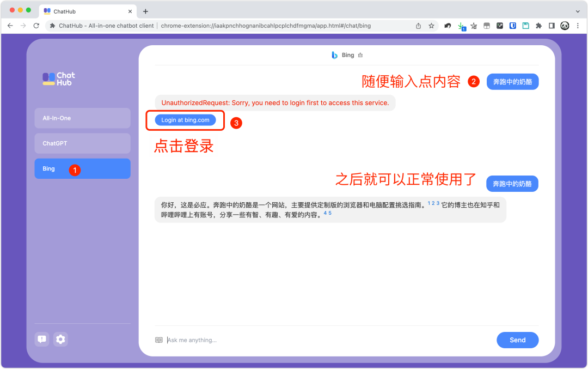Open the prompt library book icon
The height and width of the screenshot is (369, 588).
[159, 340]
